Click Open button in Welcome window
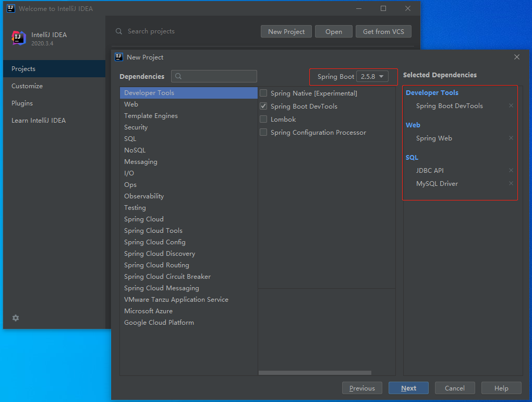 [334, 31]
